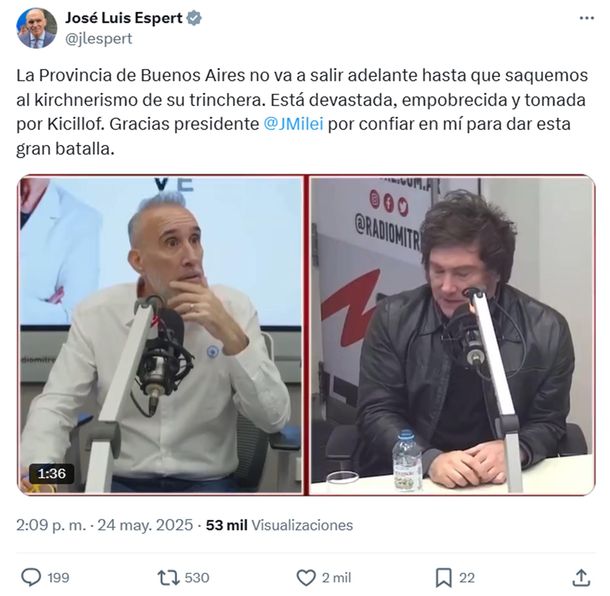Click the 2 mil likes count
Screen dimensions: 610x596
[x=336, y=578]
